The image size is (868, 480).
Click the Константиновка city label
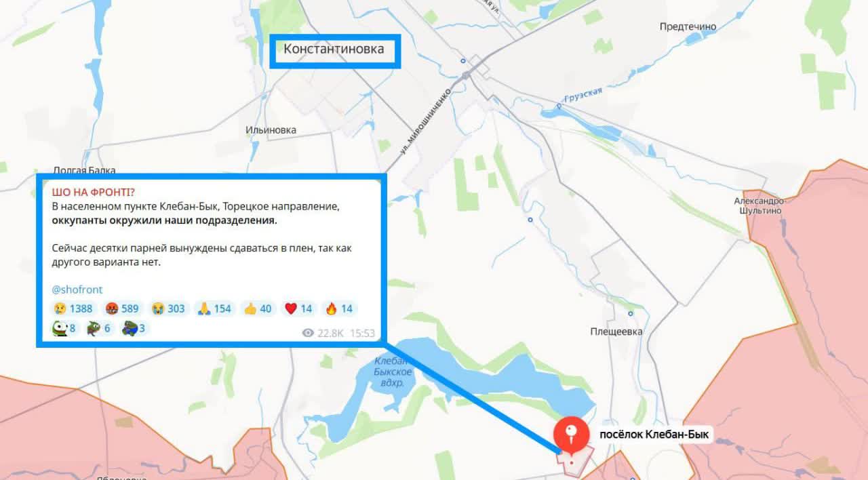(334, 49)
